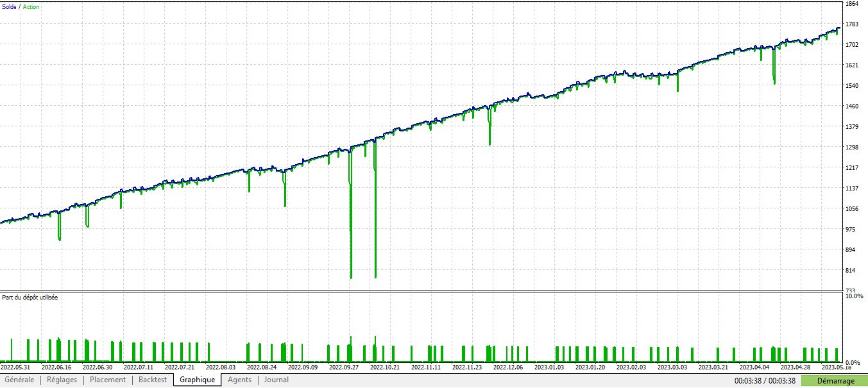Click the Solde legend label
The image size is (868, 388).
coord(9,6)
